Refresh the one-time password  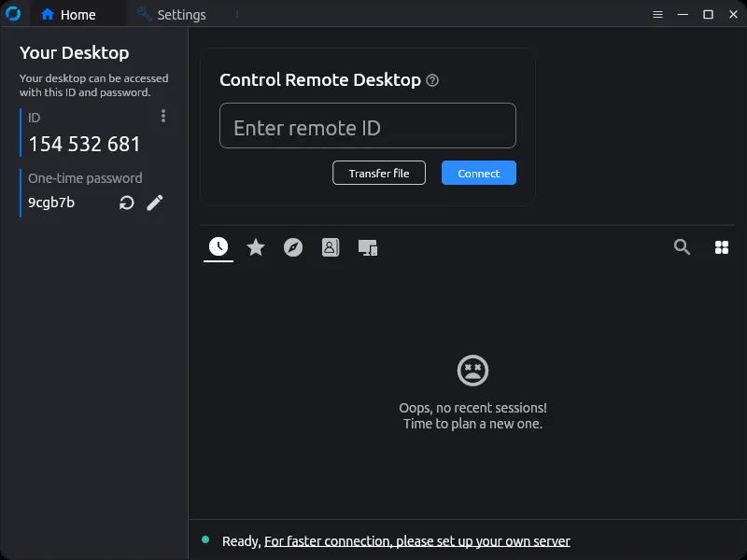[126, 203]
